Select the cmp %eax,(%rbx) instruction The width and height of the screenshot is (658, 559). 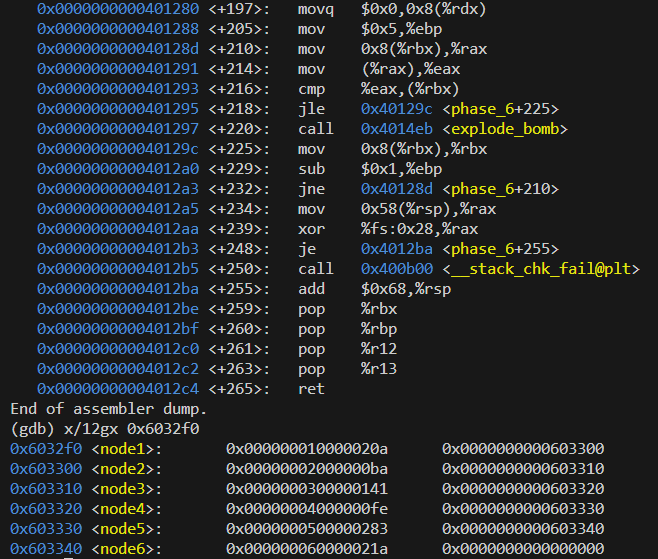point(379,89)
